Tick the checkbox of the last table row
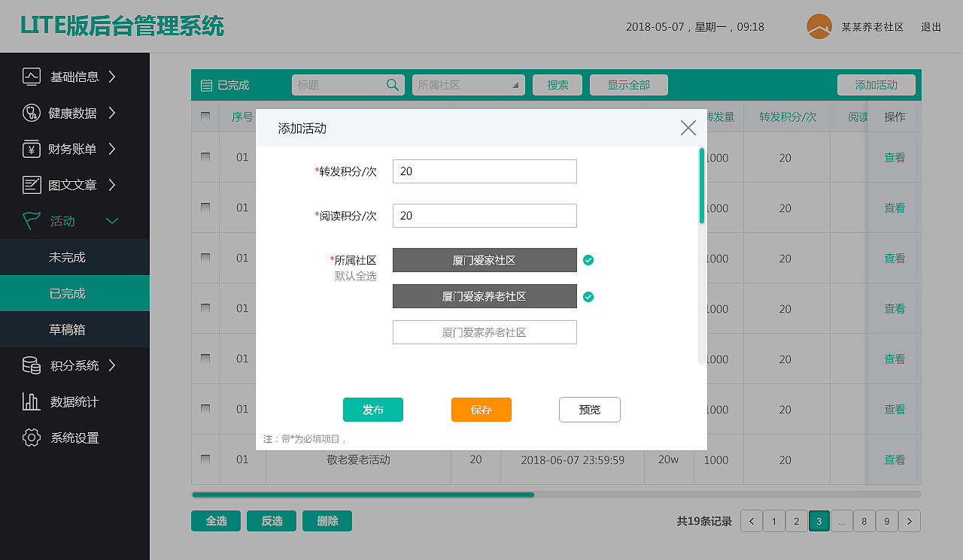Image resolution: width=963 pixels, height=560 pixels. pos(205,459)
